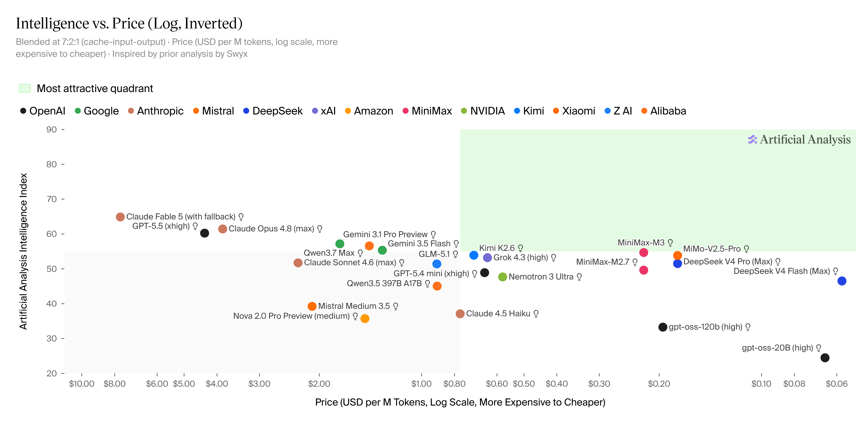Viewport: 868px width, 425px height.
Task: Click the gpt-oss-120b (high) data point
Action: (662, 327)
